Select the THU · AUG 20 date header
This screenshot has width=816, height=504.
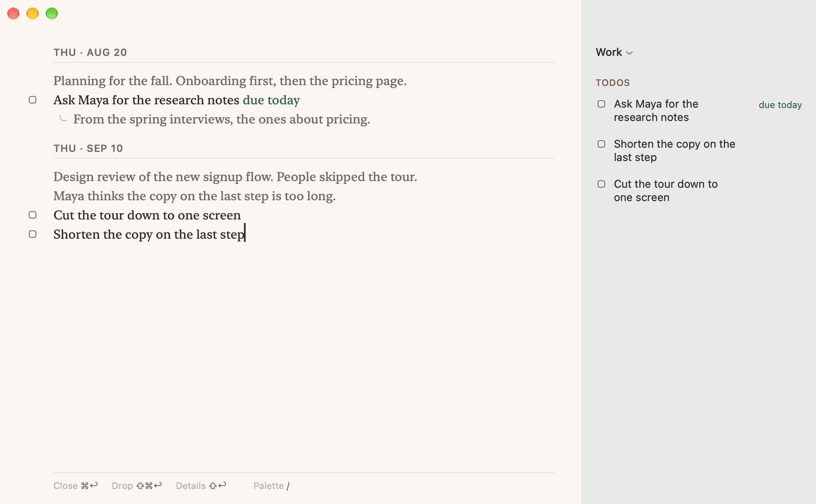(90, 53)
